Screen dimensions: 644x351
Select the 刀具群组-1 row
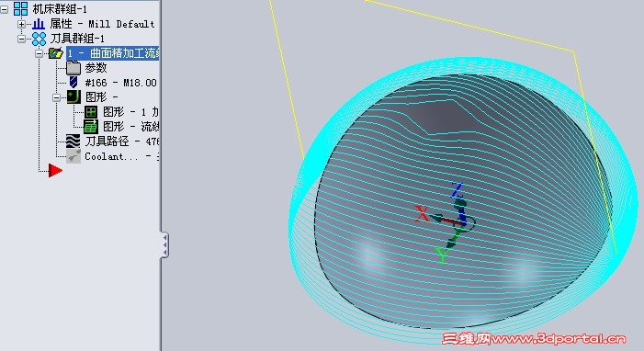point(77,39)
